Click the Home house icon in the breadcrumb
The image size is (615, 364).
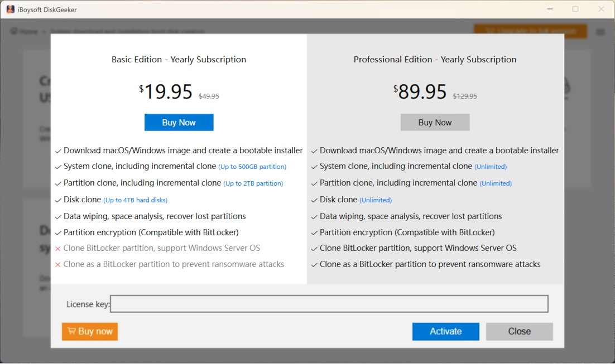click(14, 32)
